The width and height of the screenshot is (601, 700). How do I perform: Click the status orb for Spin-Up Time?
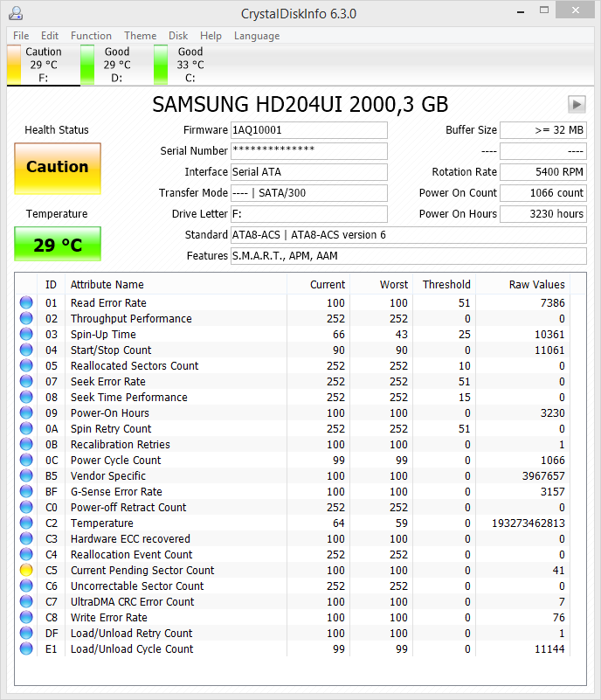coord(26,334)
